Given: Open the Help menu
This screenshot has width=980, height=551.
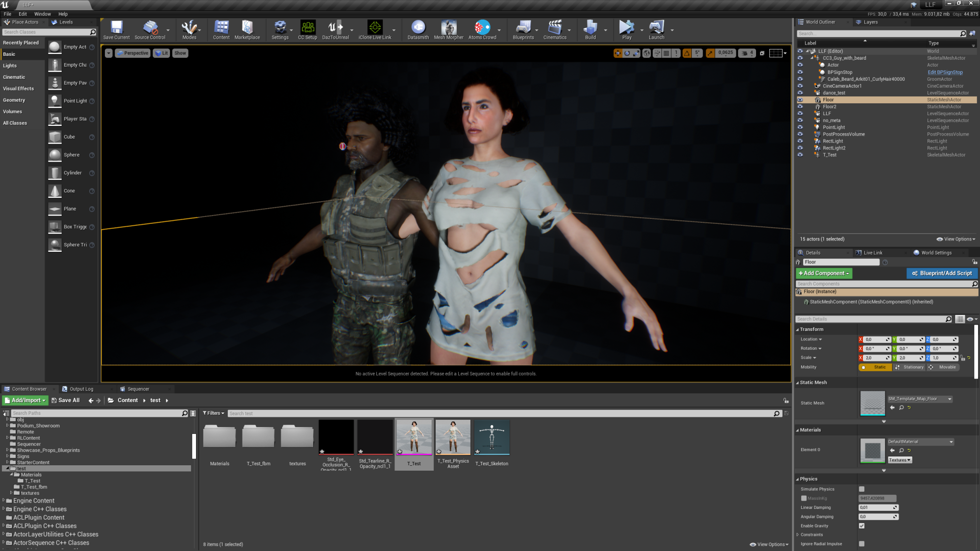Looking at the screenshot, I should tap(63, 14).
